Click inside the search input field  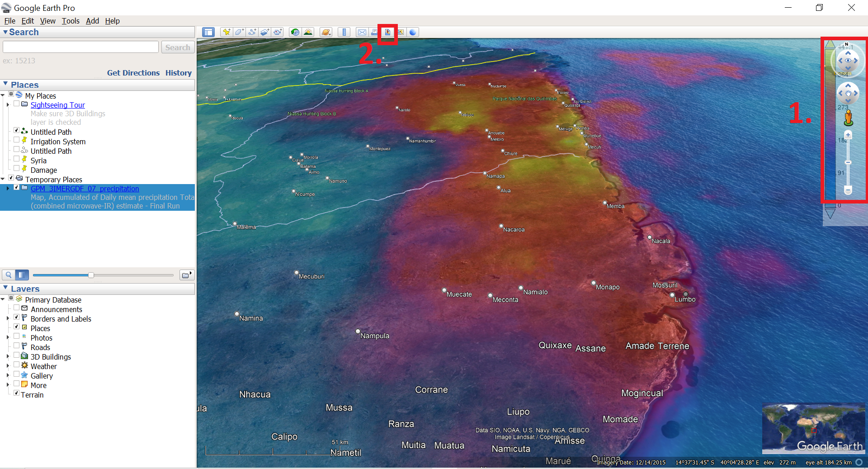pyautogui.click(x=80, y=47)
